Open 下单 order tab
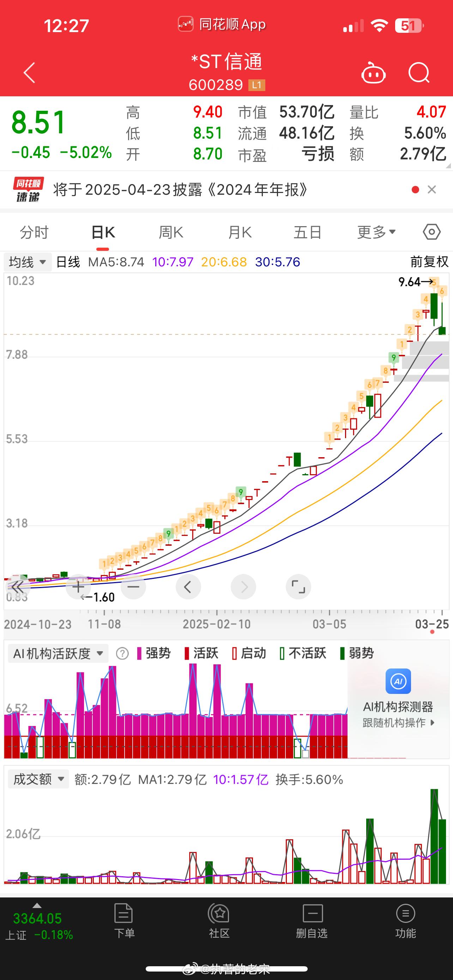The image size is (453, 980). [x=124, y=921]
